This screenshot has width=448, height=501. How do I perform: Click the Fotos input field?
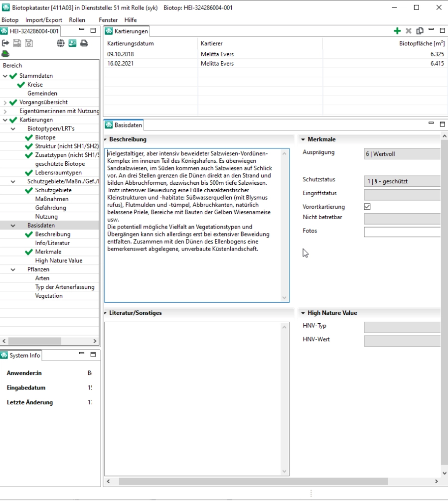click(401, 231)
